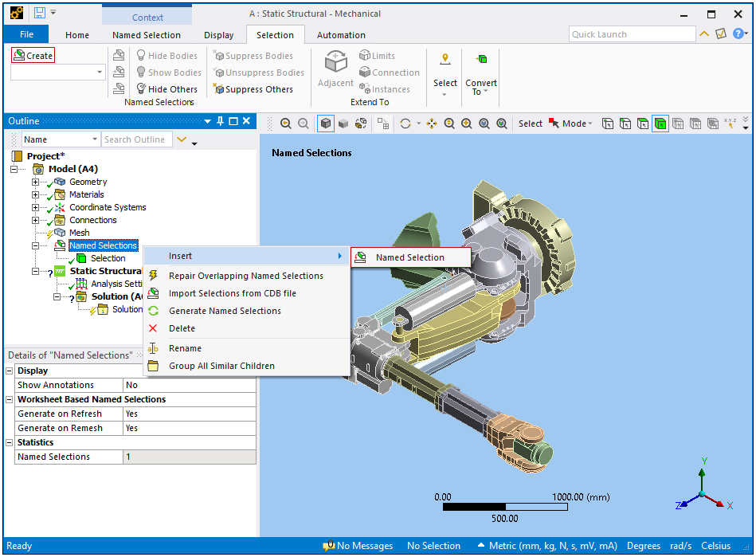Open the File menu button
This screenshot has width=756, height=557.
(26, 35)
